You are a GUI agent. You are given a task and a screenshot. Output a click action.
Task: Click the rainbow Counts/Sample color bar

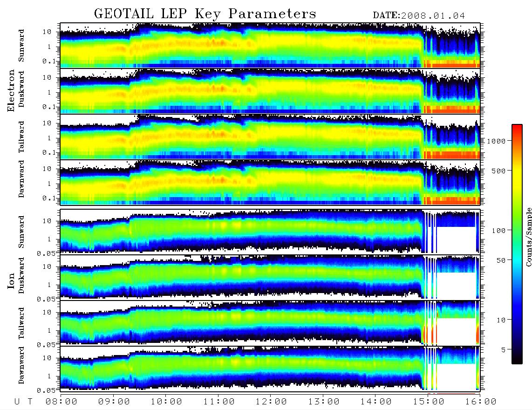[517, 244]
